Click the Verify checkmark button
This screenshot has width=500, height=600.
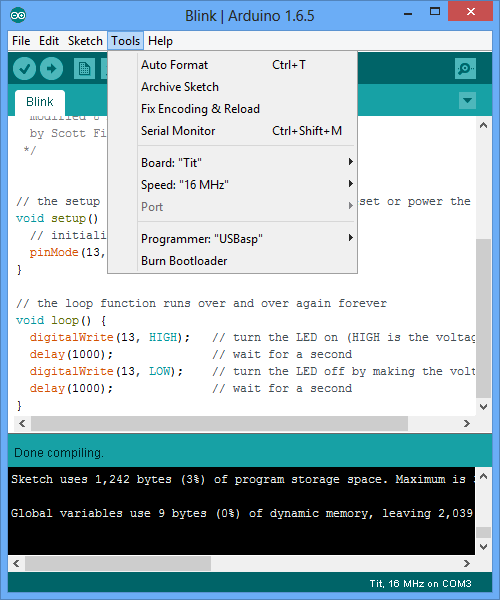[x=24, y=69]
